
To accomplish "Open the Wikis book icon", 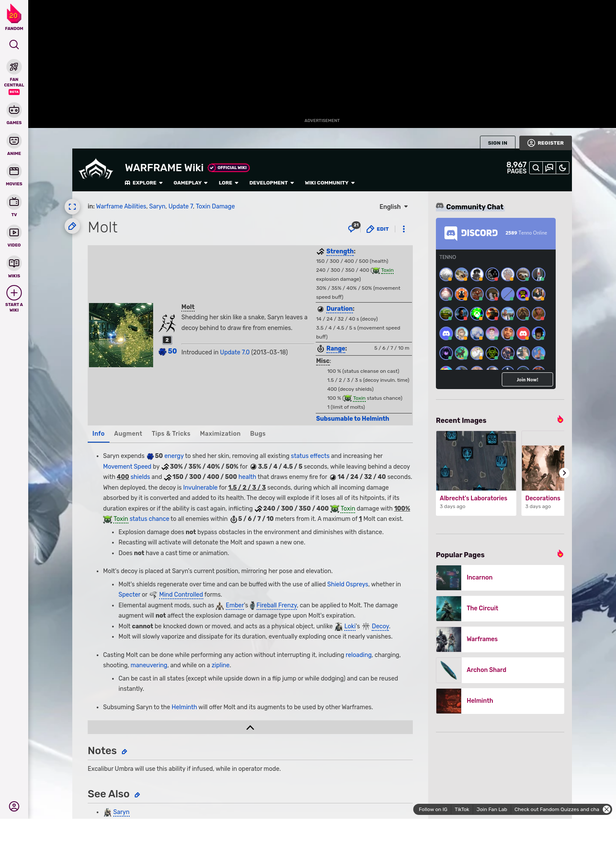I will (14, 263).
